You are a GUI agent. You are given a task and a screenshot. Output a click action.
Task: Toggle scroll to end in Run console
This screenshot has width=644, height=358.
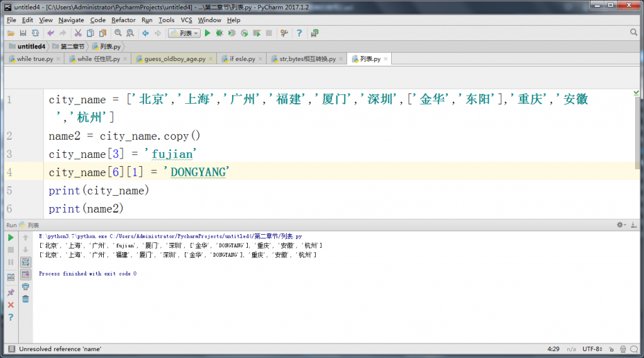point(25,274)
